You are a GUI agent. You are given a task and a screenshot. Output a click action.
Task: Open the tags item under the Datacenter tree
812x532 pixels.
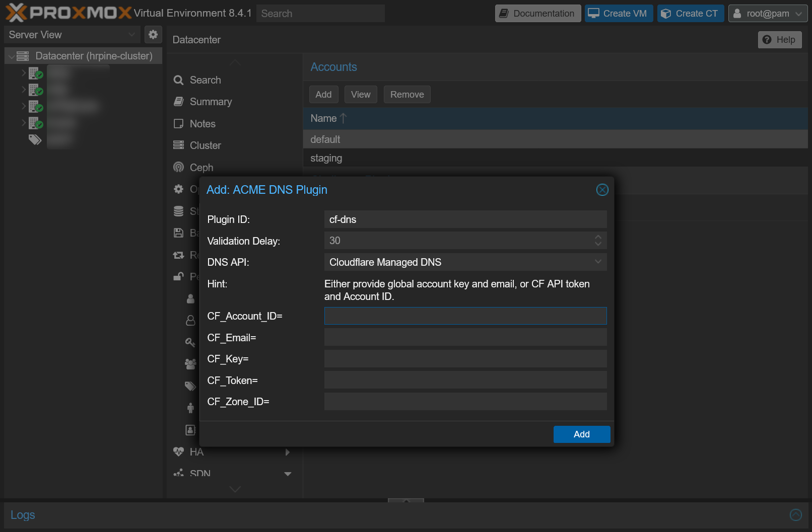click(x=35, y=139)
